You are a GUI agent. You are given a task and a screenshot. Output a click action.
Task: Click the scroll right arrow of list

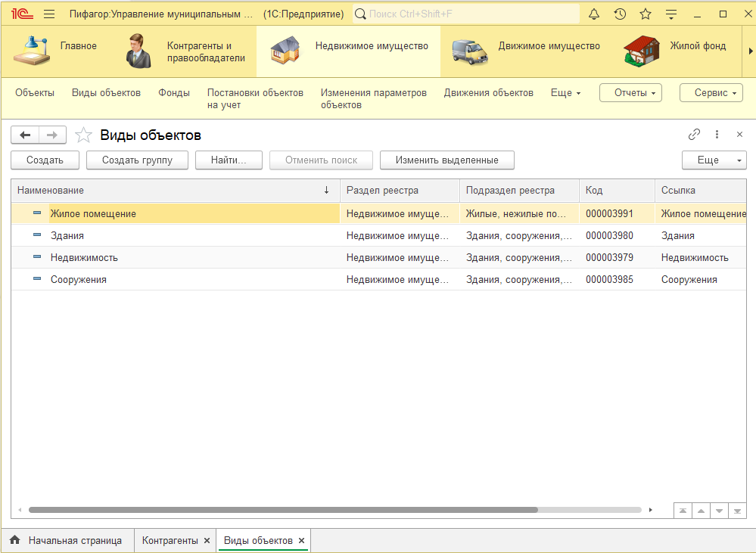[x=650, y=510]
